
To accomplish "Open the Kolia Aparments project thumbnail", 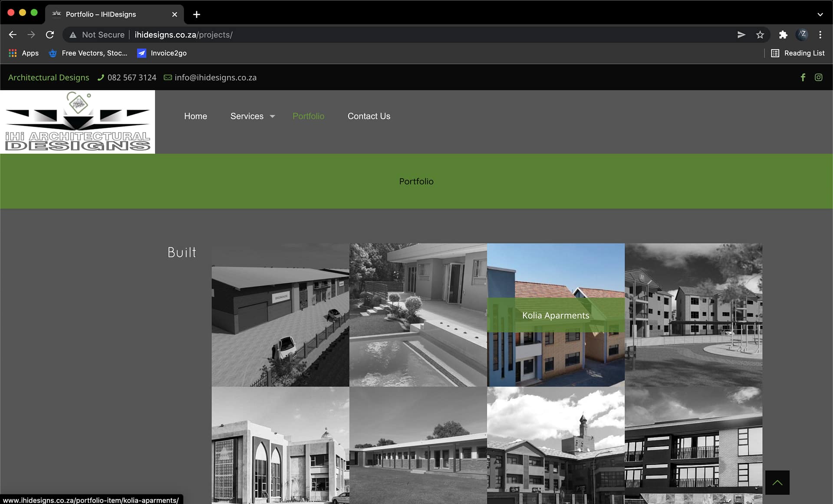I will click(556, 315).
